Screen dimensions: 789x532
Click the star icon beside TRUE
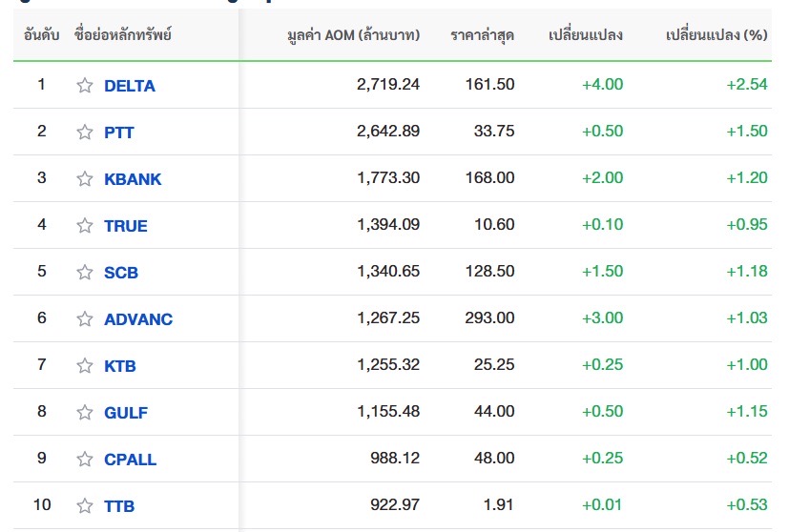pos(85,225)
